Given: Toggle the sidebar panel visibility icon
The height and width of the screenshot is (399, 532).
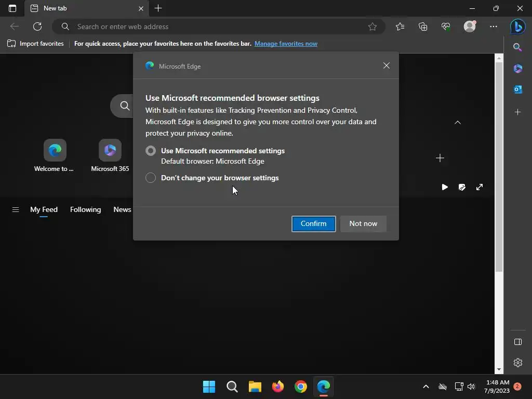Looking at the screenshot, I should pos(518,342).
